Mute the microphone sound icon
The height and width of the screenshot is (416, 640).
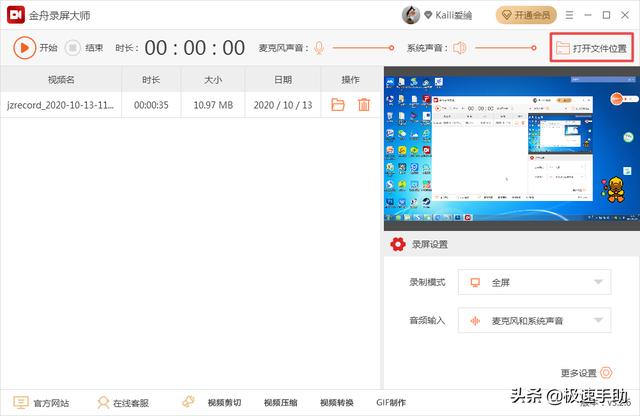coord(319,48)
